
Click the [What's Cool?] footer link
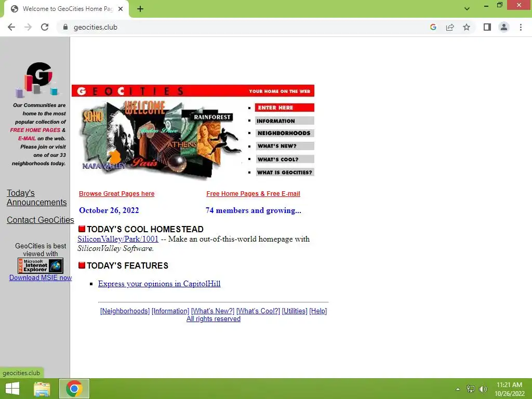coord(258,311)
